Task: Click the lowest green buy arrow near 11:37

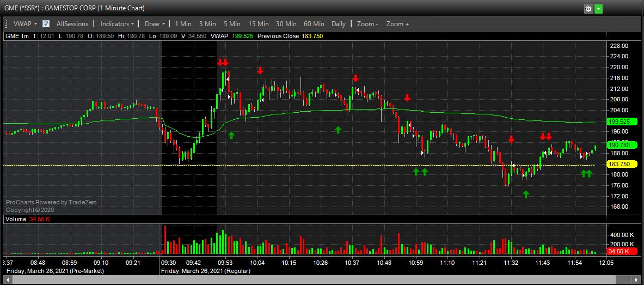Action: click(x=526, y=193)
